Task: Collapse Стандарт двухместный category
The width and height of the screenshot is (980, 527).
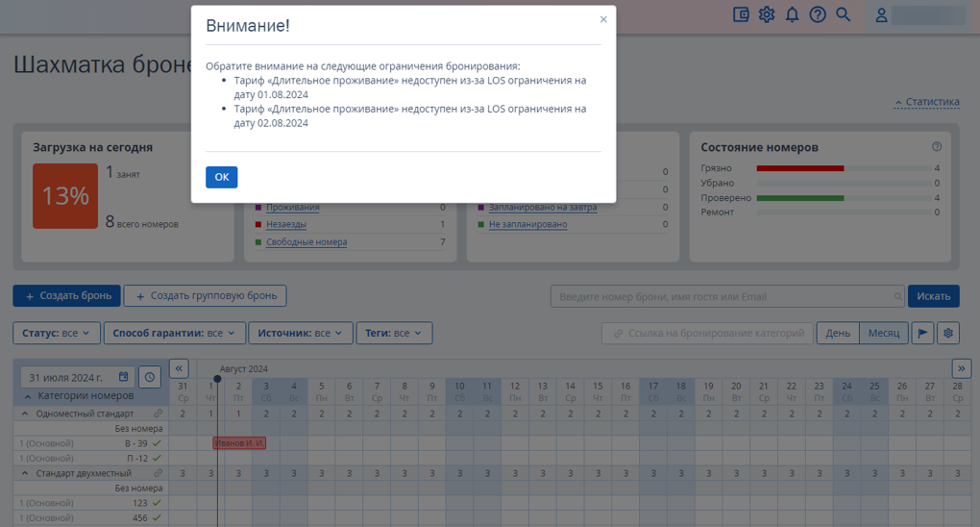Action: coord(25,473)
